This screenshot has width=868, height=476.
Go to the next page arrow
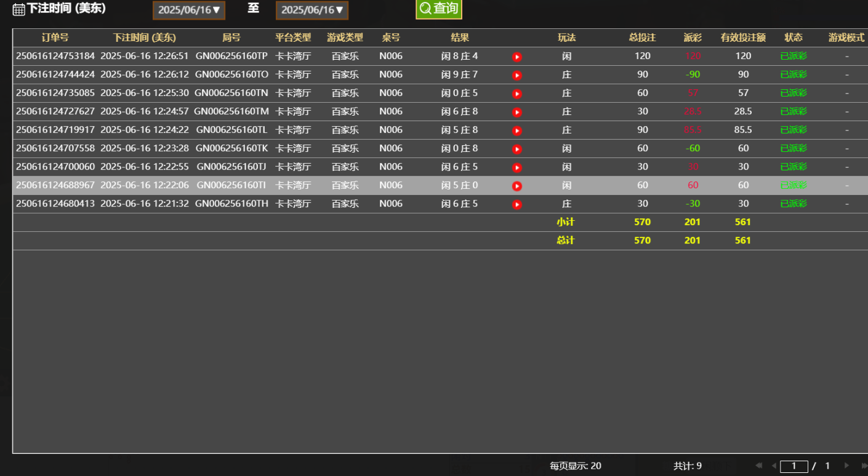click(847, 466)
